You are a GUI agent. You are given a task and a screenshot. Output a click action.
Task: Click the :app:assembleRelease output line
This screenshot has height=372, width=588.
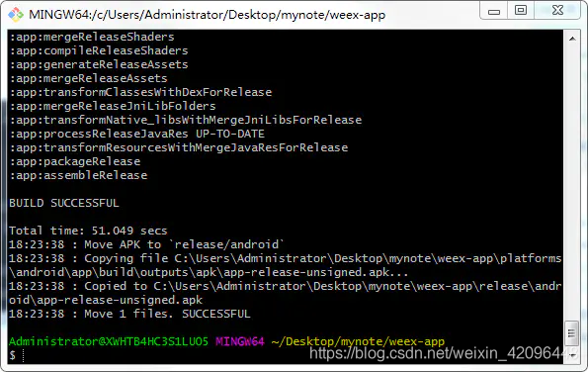tap(78, 175)
